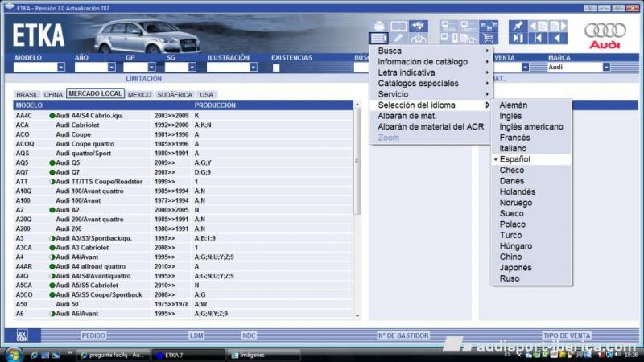The height and width of the screenshot is (362, 644).
Task: Click the pushpin toolbar icon
Action: pyautogui.click(x=518, y=27)
